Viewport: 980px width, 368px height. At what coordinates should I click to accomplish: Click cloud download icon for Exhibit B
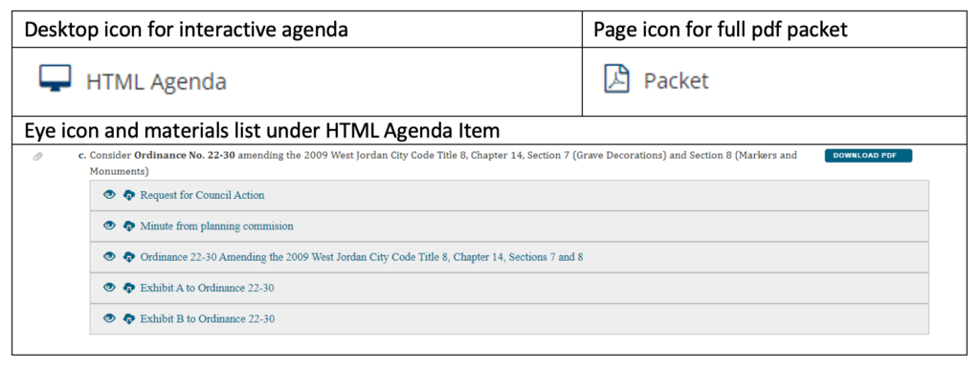click(x=129, y=318)
